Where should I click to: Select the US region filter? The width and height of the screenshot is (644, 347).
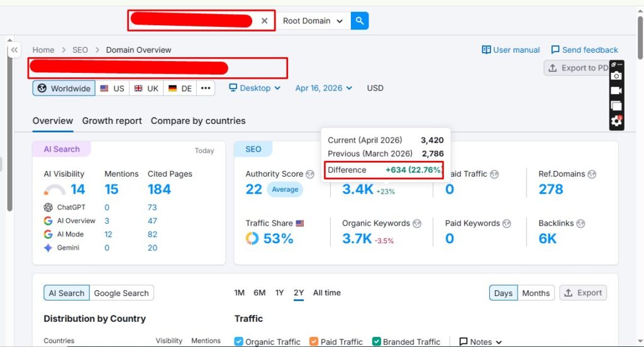pos(112,88)
